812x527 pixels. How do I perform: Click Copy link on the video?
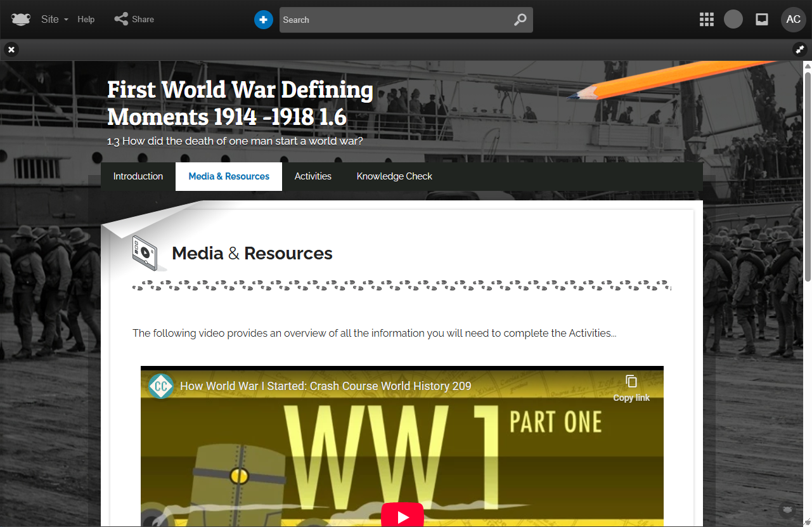click(631, 387)
